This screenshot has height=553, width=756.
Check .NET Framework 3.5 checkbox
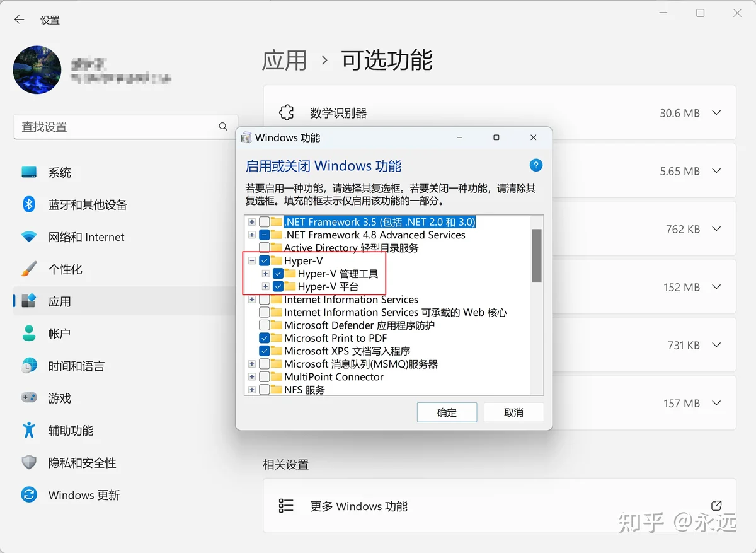pos(265,222)
